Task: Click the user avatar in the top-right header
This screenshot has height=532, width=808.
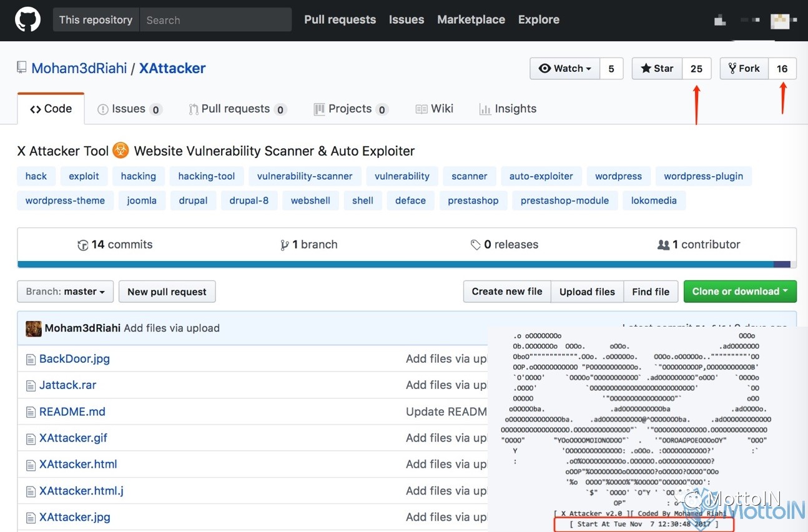Action: tap(780, 20)
